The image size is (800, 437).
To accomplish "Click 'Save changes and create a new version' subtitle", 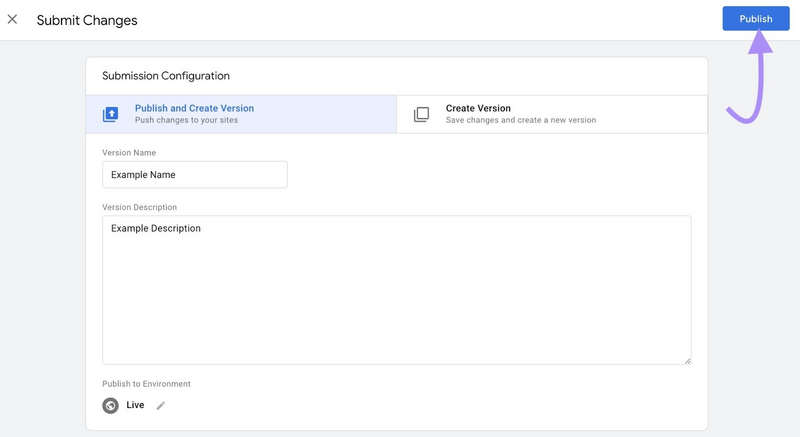I will pos(520,120).
